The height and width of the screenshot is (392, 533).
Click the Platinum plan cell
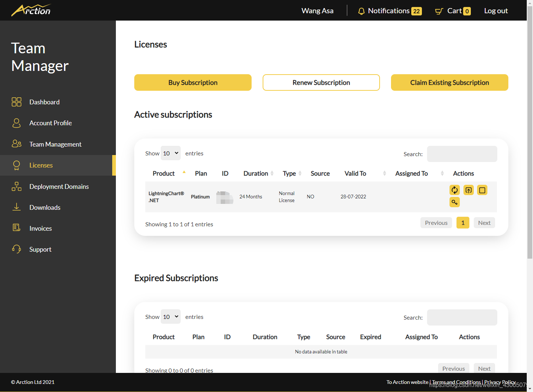200,197
